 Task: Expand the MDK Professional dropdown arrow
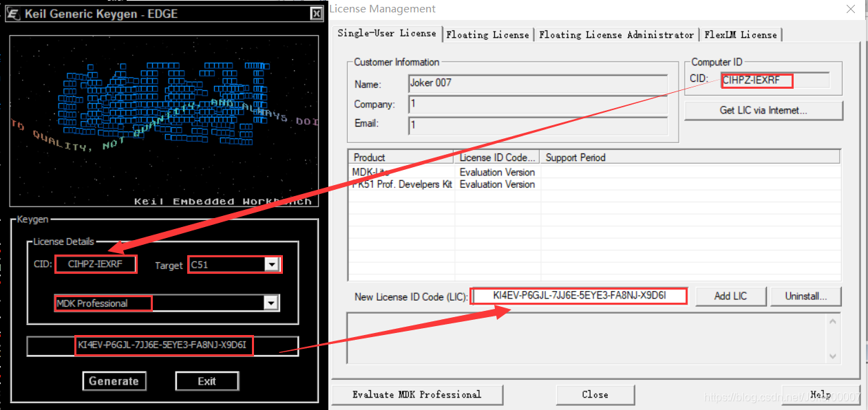(x=271, y=303)
